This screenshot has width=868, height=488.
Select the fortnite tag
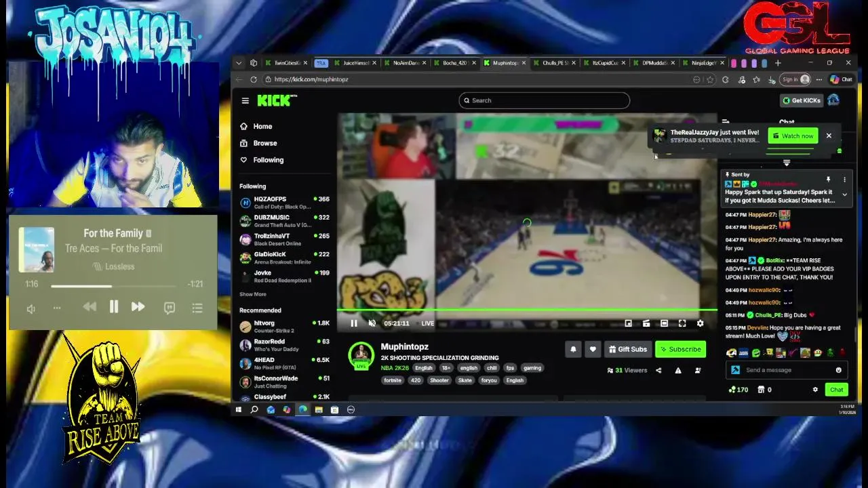[393, 380]
